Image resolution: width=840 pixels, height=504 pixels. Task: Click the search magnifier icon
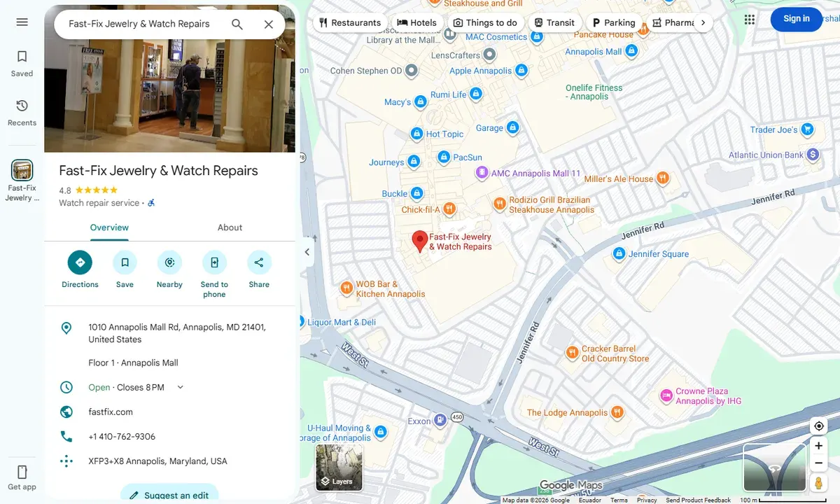[x=237, y=24]
